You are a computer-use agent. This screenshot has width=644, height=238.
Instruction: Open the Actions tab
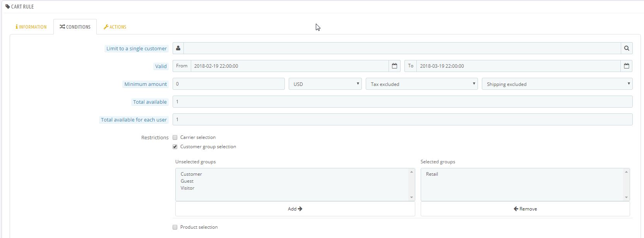click(115, 27)
